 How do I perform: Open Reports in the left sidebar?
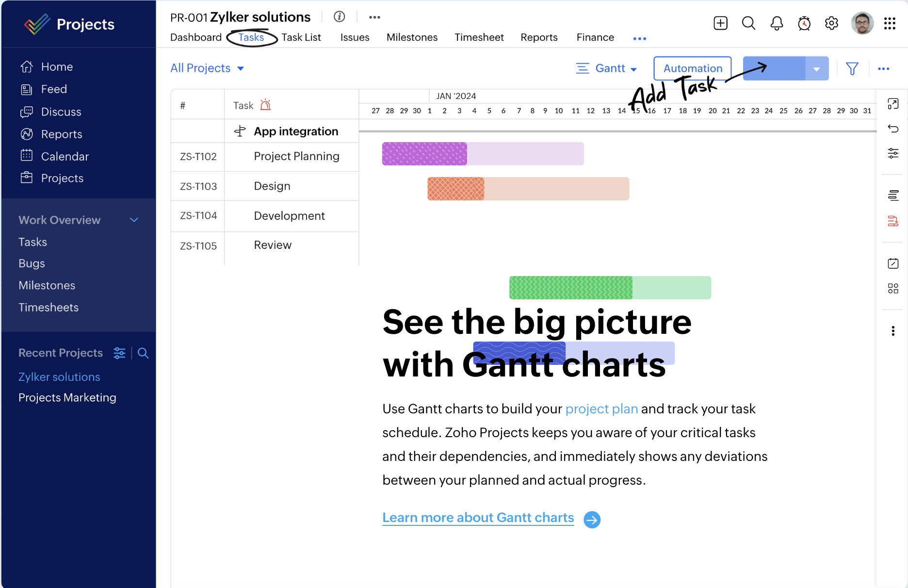pyautogui.click(x=51, y=134)
